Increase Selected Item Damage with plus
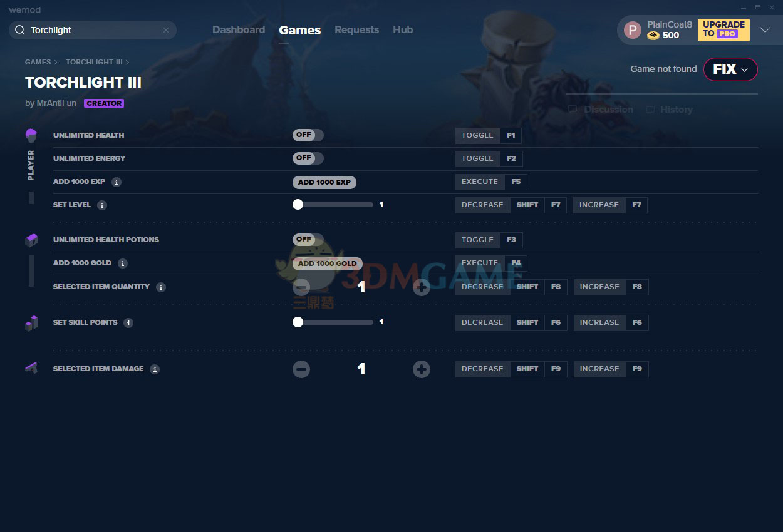The height and width of the screenshot is (532, 783). [x=422, y=369]
